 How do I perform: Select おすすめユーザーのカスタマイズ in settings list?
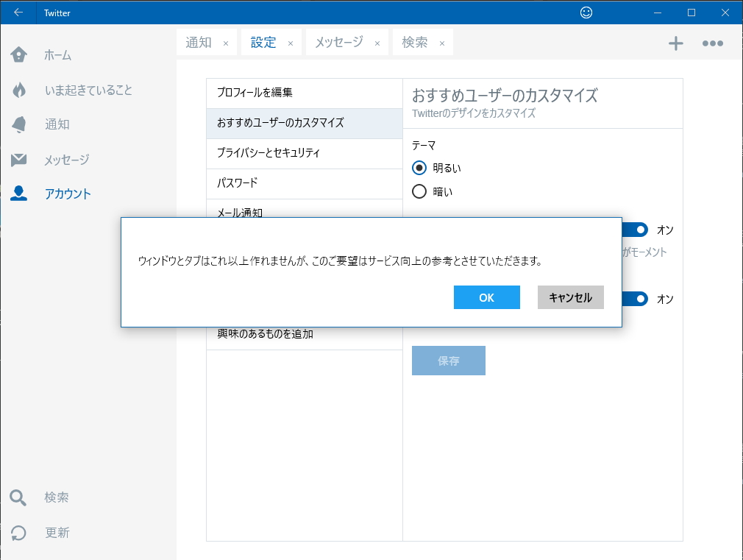pos(305,124)
